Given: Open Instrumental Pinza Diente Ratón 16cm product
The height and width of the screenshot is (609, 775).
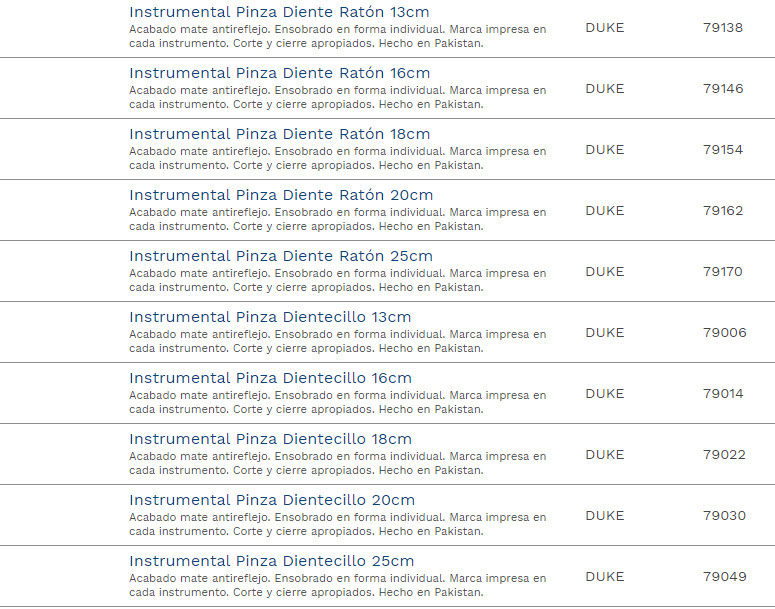Looking at the screenshot, I should coord(279,73).
